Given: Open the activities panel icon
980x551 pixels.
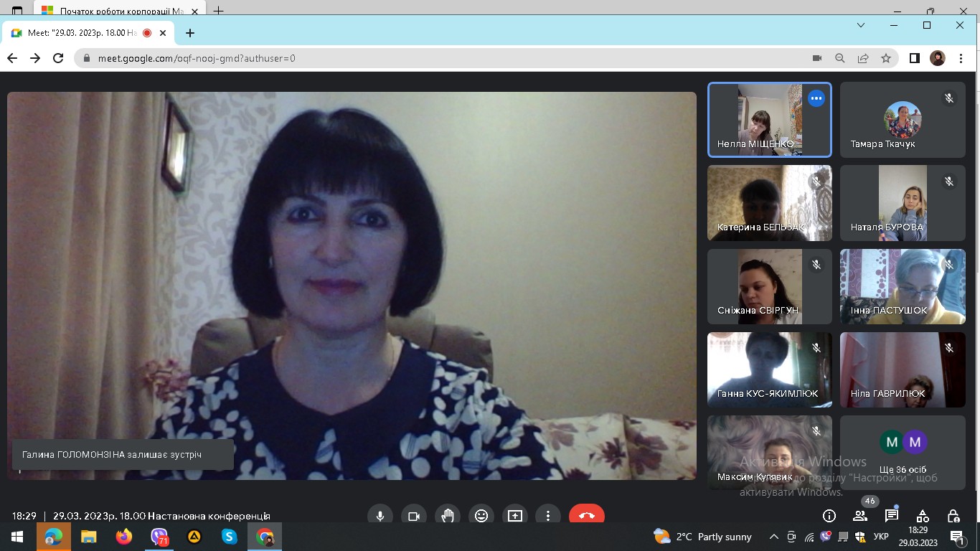Looking at the screenshot, I should point(923,516).
